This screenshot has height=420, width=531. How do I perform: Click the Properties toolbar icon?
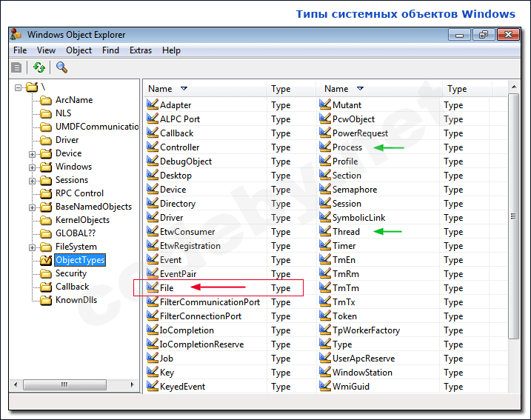[x=16, y=67]
